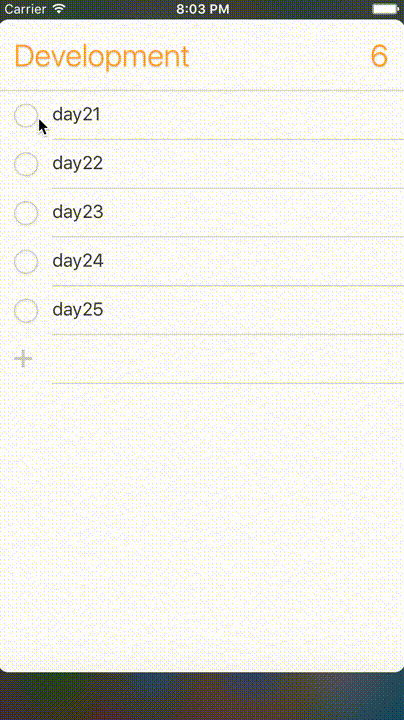
Task: Show stacked lists below the card
Action: click(202, 697)
